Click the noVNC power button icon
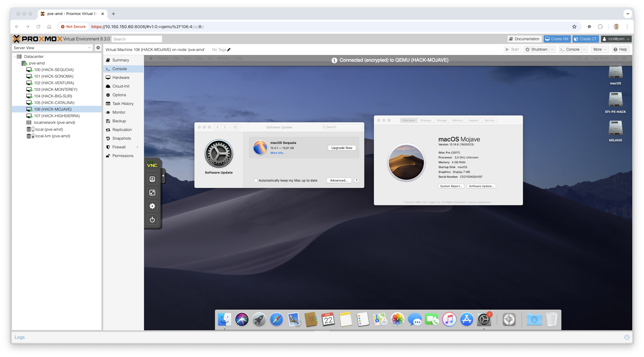This screenshot has width=644, height=357. (152, 220)
